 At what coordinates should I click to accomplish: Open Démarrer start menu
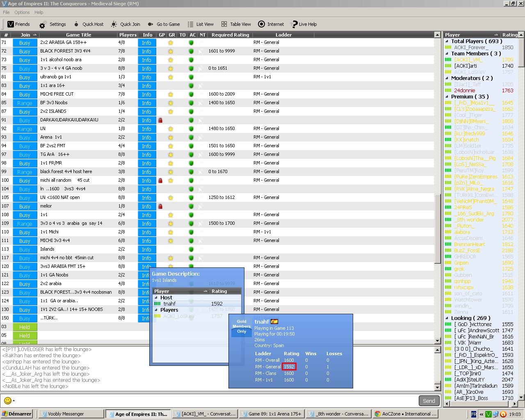pyautogui.click(x=16, y=414)
